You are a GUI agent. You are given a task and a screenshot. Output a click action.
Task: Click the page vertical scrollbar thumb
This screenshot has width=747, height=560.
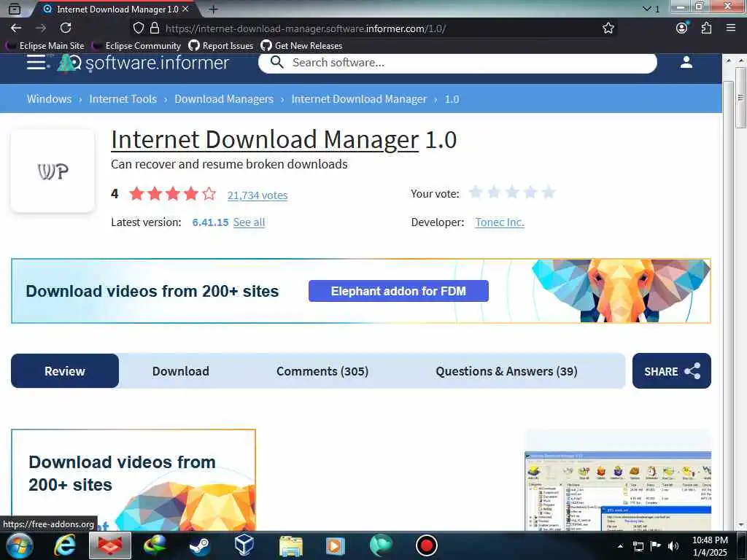click(x=740, y=98)
